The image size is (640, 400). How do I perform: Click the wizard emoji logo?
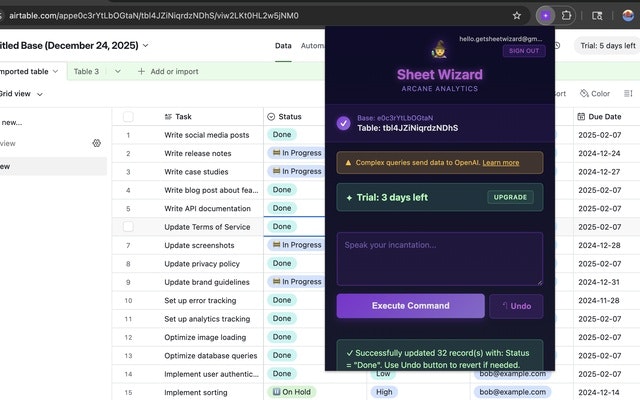440,49
